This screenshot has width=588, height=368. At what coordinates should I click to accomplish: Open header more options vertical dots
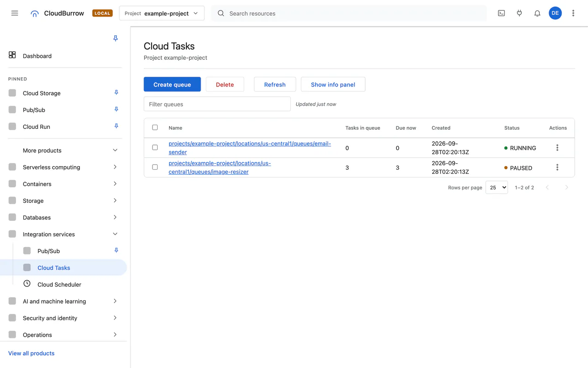573,13
